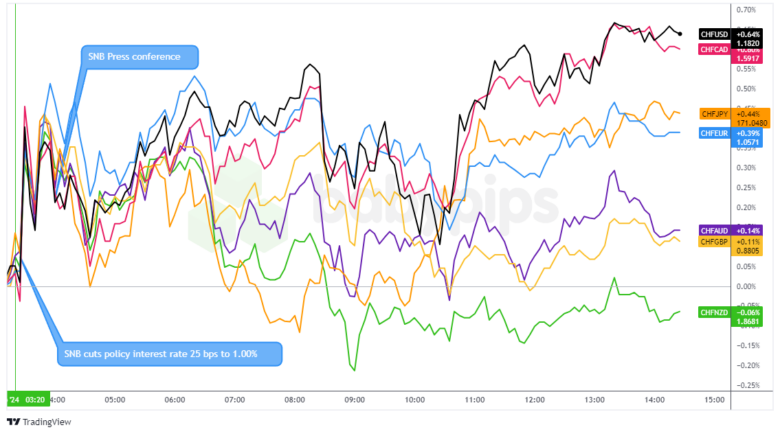Click the -0.25% price scale label
780x434 pixels.
tap(745, 385)
